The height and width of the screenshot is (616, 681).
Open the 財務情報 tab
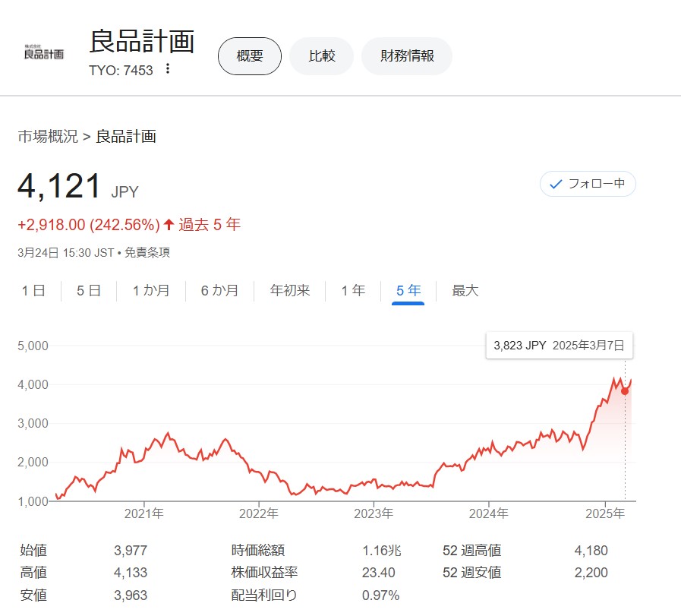pos(407,56)
